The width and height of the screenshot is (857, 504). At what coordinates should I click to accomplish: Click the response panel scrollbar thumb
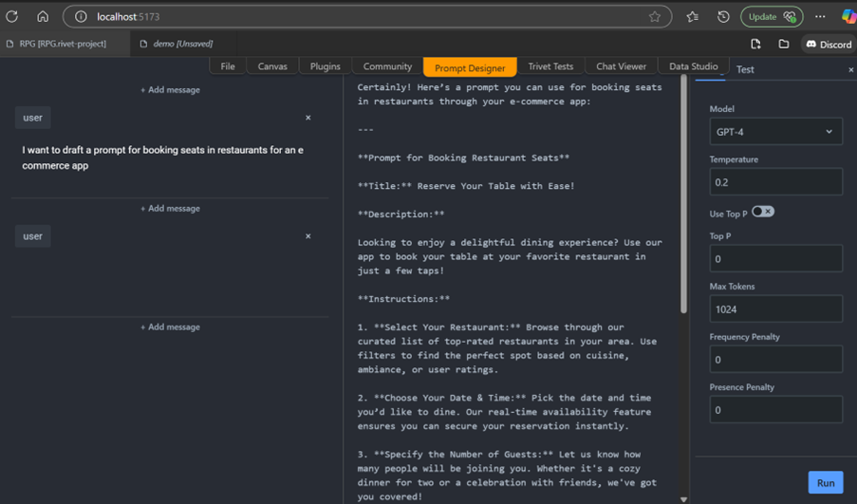[683, 194]
